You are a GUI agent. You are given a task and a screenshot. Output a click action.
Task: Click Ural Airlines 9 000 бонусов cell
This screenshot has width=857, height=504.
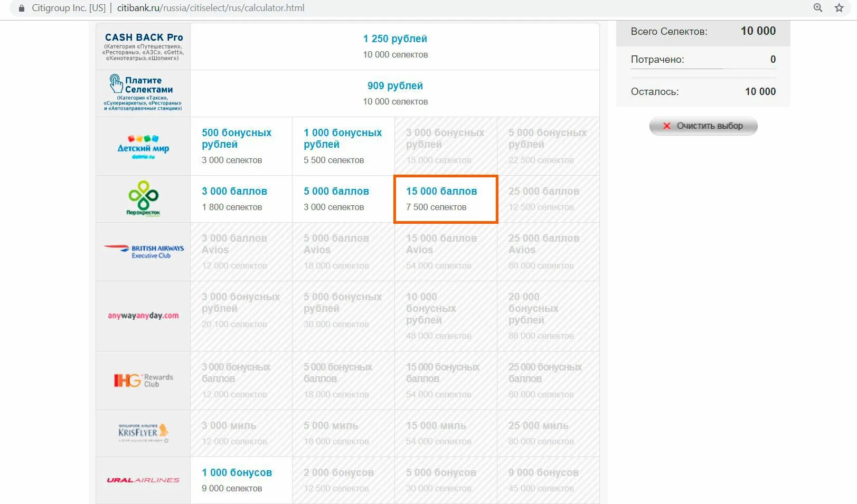(548, 480)
